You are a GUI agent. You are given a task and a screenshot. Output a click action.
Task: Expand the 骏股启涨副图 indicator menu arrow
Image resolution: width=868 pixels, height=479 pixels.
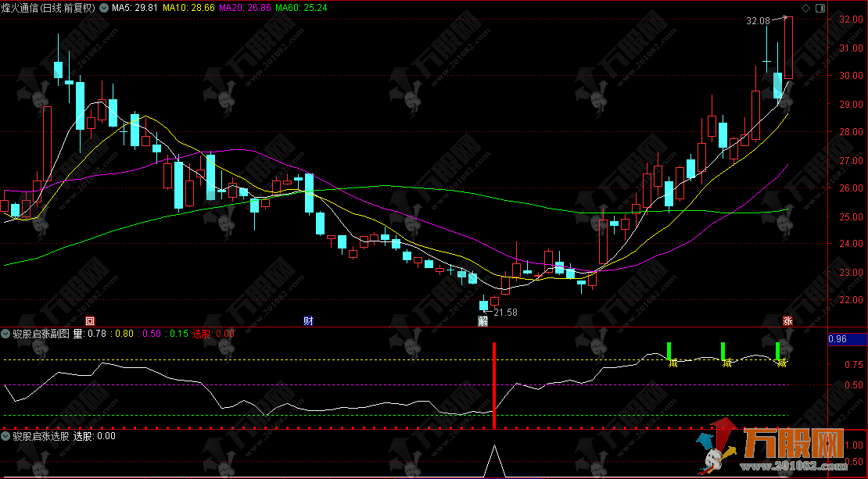coord(6,333)
